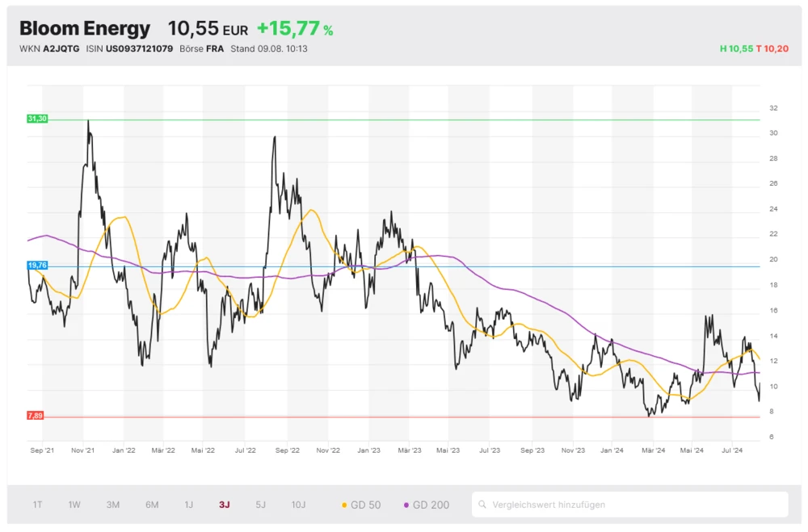The image size is (808, 532).
Task: Click the Nov '21 axis label
Action: point(83,450)
